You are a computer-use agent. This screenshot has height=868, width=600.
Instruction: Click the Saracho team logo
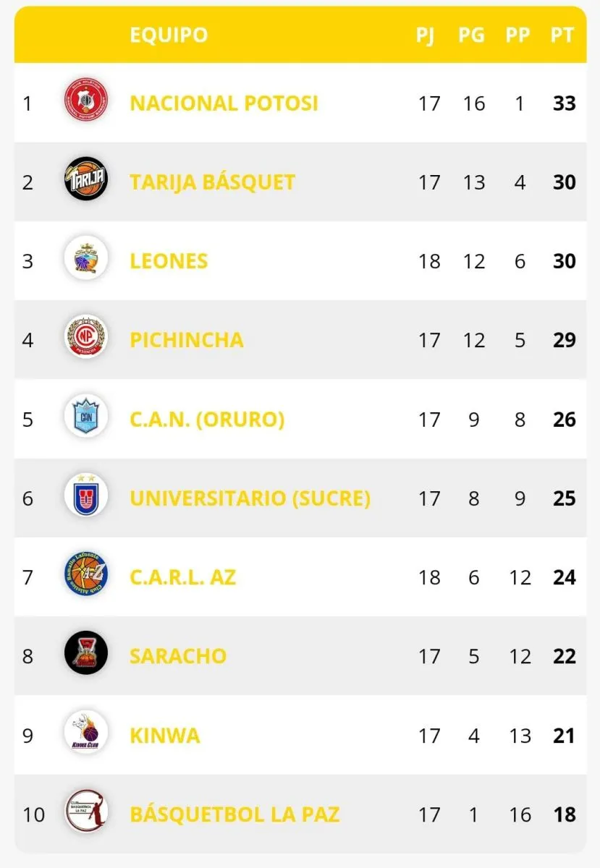pos(86,655)
